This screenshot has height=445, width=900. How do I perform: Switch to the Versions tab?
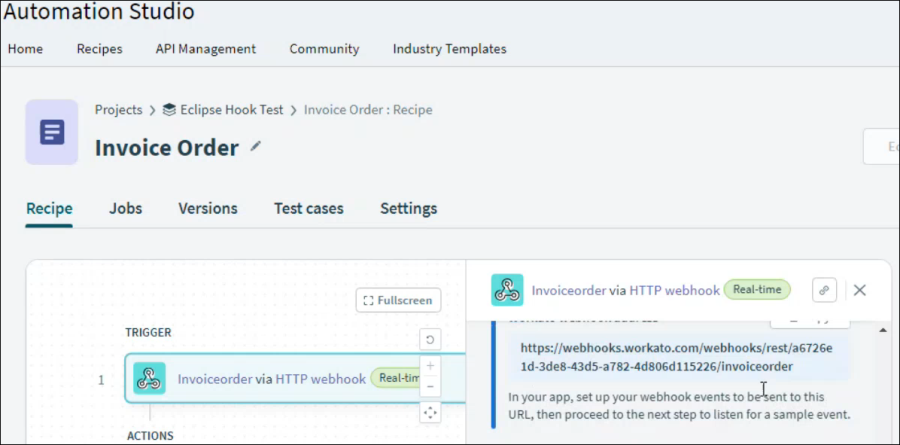pyautogui.click(x=208, y=208)
